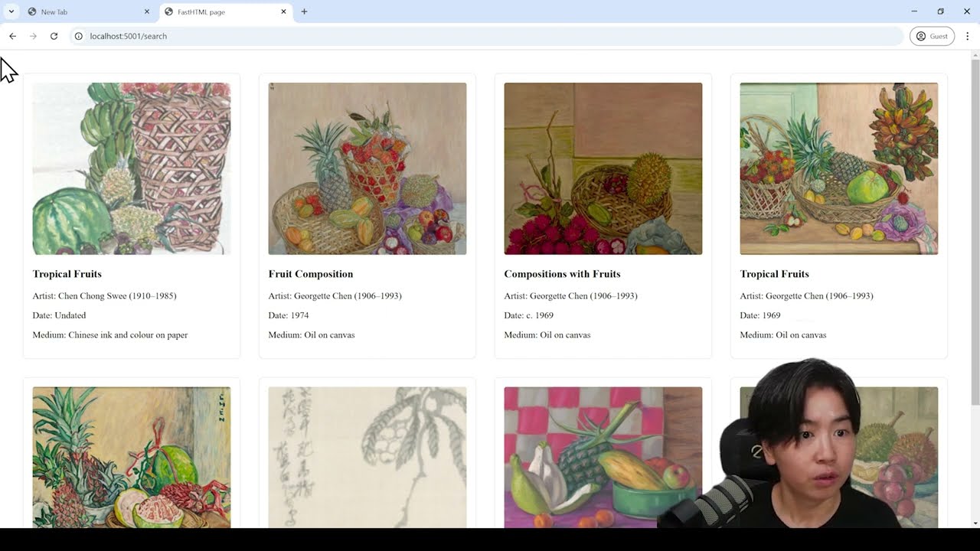Open Georgette Chen's Tropical Fruits 1969 image
The height and width of the screenshot is (551, 980).
tap(839, 168)
